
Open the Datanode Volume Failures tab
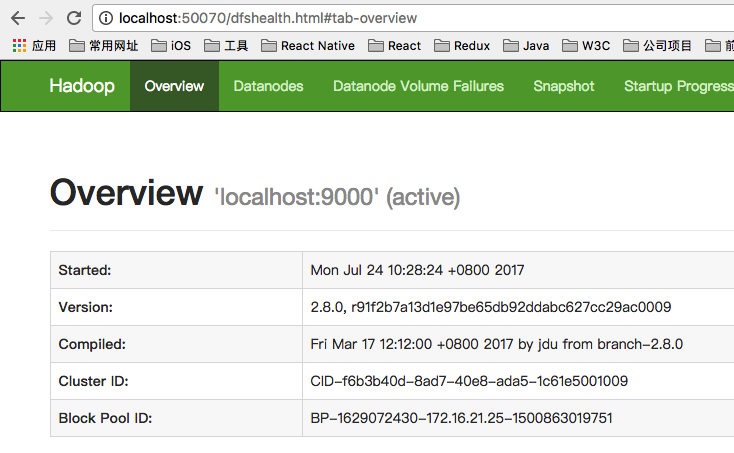tap(418, 86)
